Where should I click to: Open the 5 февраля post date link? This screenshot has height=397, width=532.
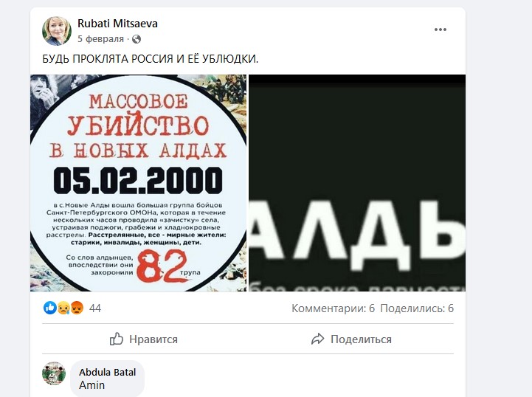[x=100, y=39]
